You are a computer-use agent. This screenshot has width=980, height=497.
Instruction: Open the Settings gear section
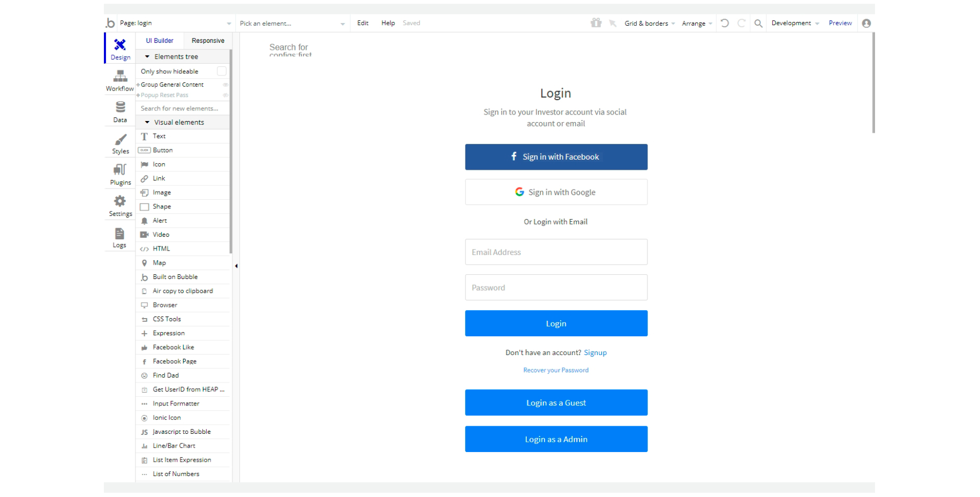click(x=120, y=206)
